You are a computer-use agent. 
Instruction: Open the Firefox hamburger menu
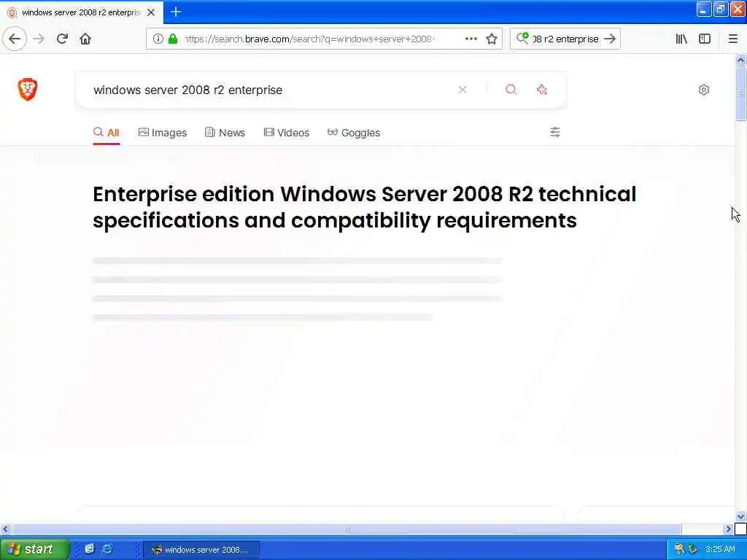click(733, 39)
